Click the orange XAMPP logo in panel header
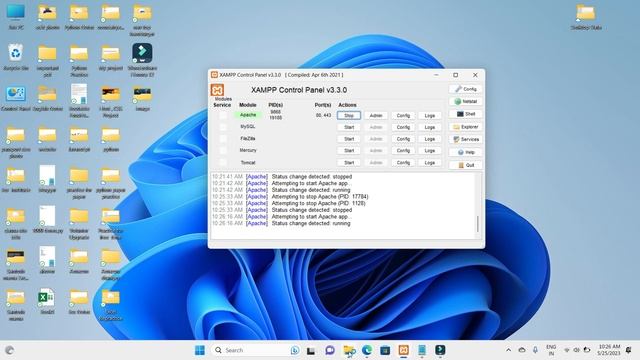Viewport: 640px width, 360px height. coord(218,90)
